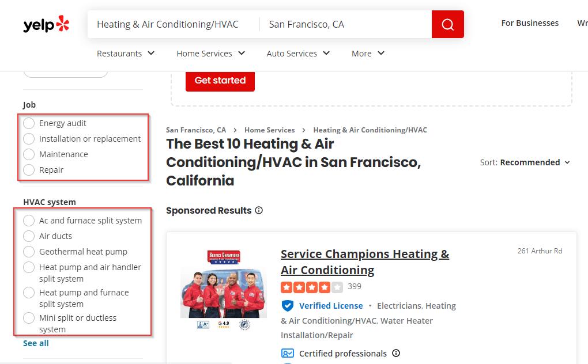Image resolution: width=588 pixels, height=364 pixels.
Task: Click breadcrumb chevron after San Francisco, CA
Action: point(235,130)
